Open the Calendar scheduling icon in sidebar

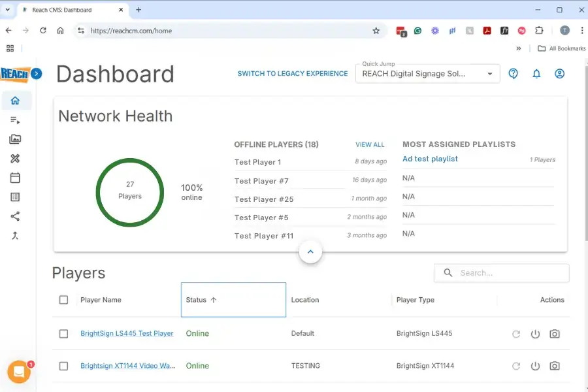(16, 178)
